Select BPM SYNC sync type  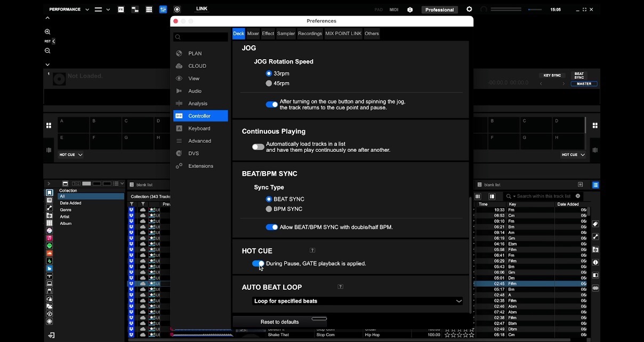coord(269,209)
